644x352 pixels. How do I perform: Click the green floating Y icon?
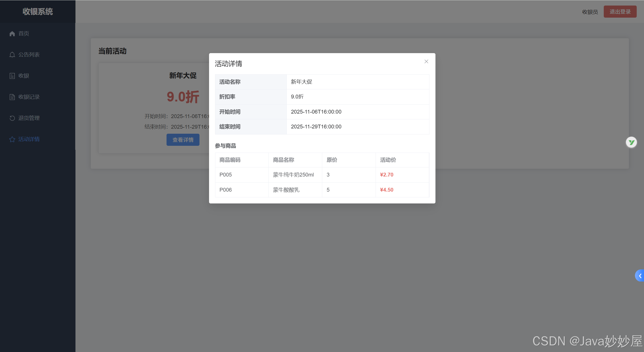(x=631, y=143)
